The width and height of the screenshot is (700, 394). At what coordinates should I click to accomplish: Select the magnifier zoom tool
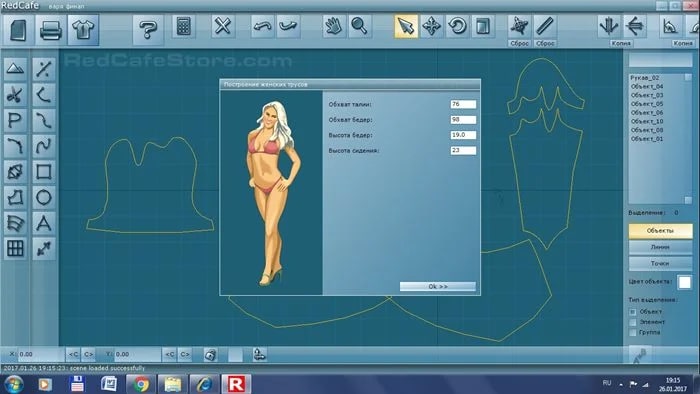[x=359, y=27]
